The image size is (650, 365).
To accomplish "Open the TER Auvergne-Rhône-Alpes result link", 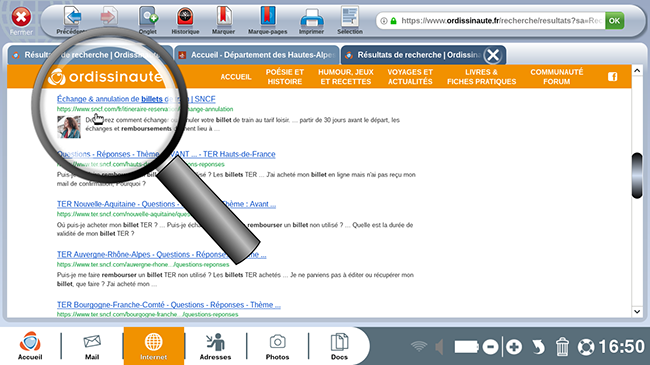I will (162, 254).
